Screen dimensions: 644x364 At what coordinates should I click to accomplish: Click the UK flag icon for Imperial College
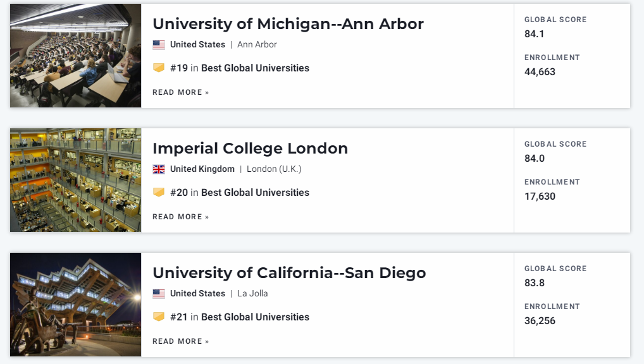[159, 169]
